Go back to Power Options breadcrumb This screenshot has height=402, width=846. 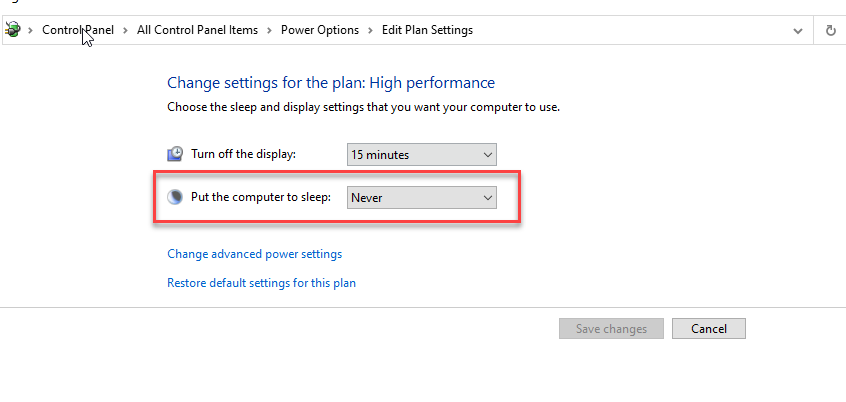[320, 30]
